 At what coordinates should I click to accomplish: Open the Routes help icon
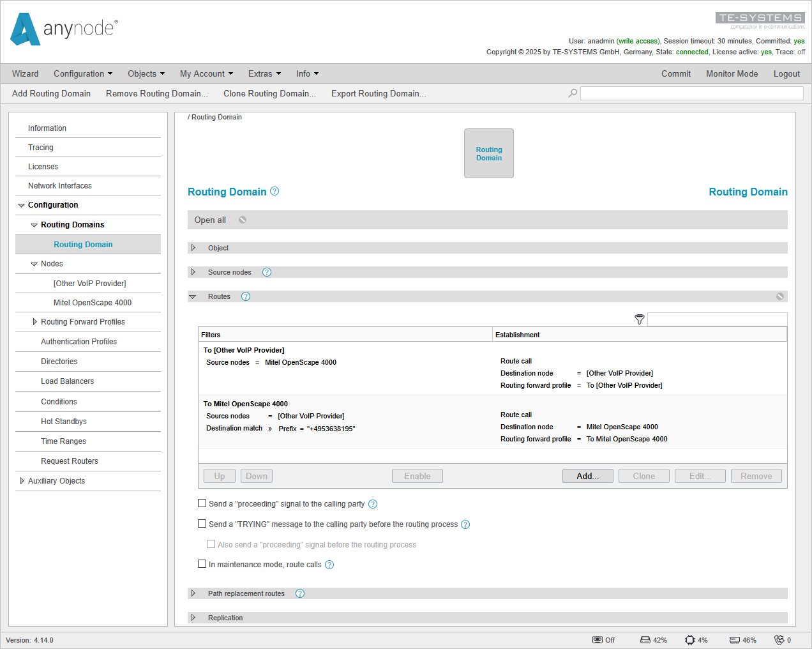click(x=245, y=296)
